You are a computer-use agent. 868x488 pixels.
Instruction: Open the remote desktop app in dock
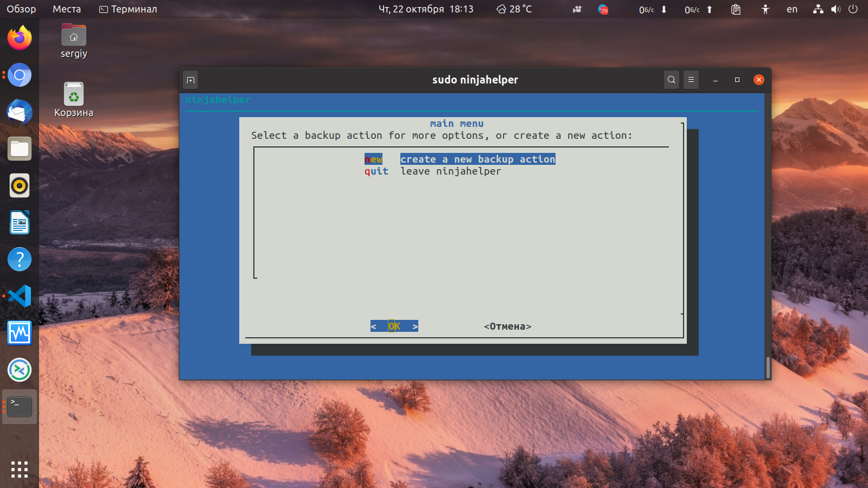coord(20,370)
